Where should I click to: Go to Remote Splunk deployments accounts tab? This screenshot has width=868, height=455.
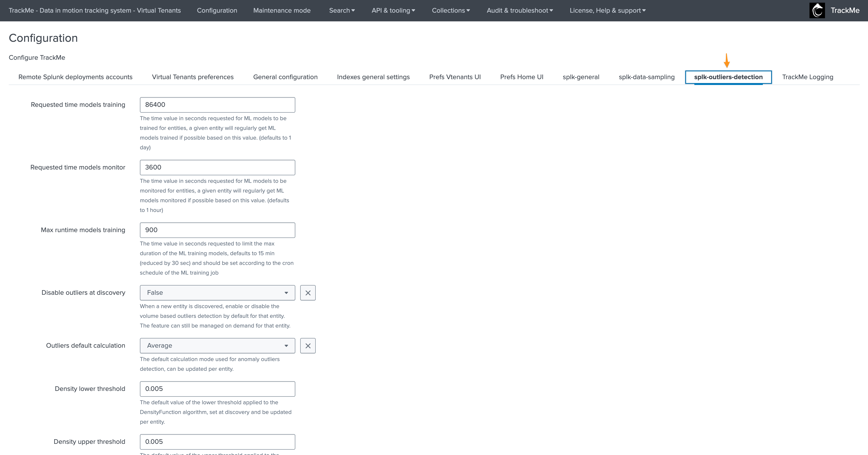pyautogui.click(x=75, y=77)
